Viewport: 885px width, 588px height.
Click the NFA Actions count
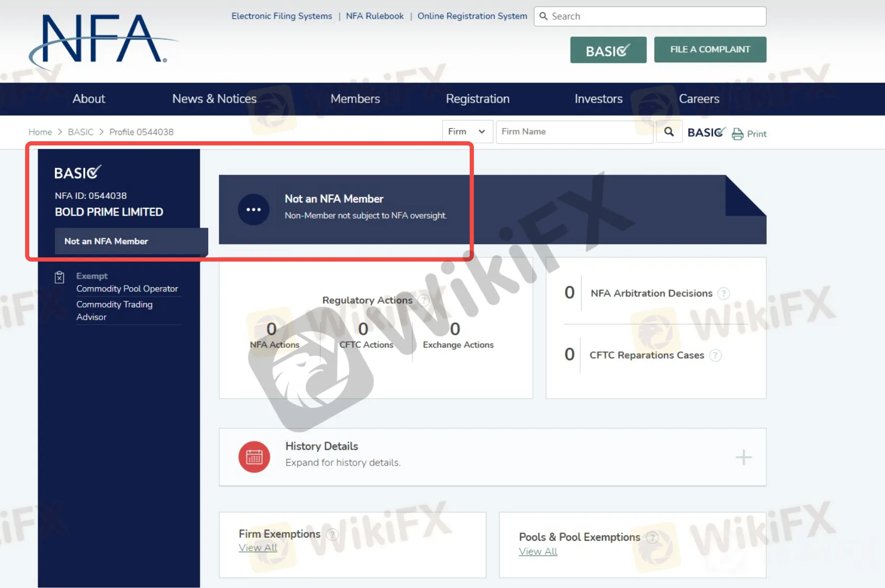[x=271, y=329]
